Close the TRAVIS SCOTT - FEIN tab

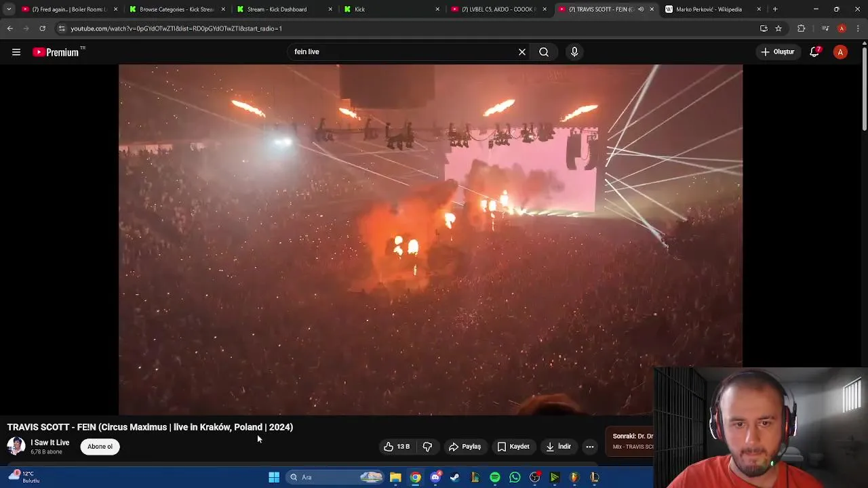[x=652, y=9]
